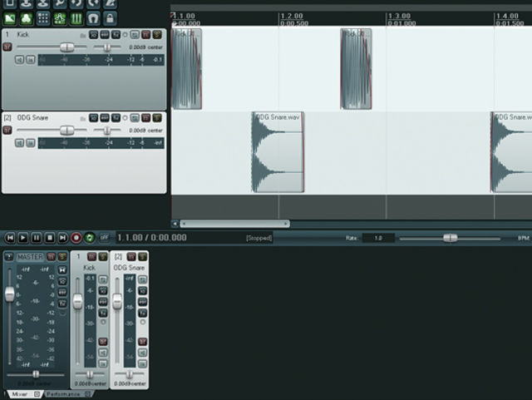This screenshot has height=400, width=532.
Task: Click the red Record button
Action: (x=76, y=238)
